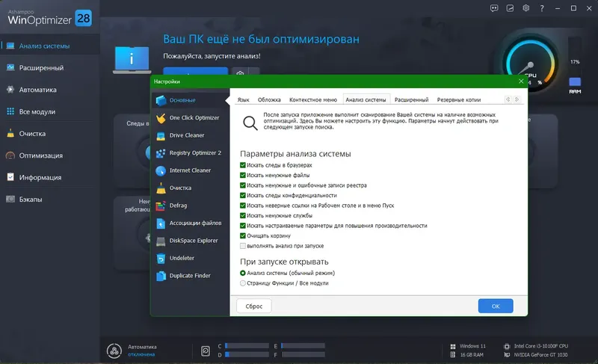Select the Анализ системы tab
The image size is (598, 364).
pyautogui.click(x=366, y=100)
